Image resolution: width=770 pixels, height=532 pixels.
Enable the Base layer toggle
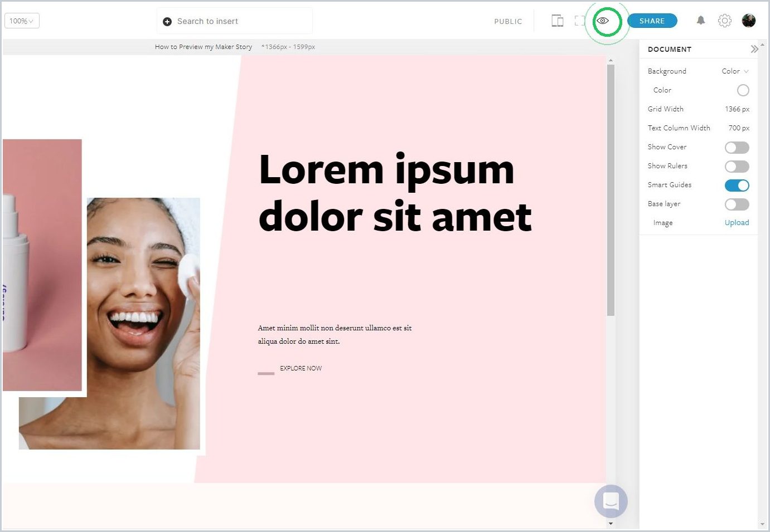(x=737, y=204)
